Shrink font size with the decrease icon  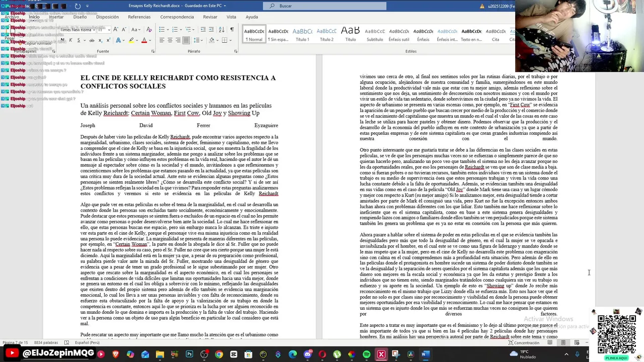[124, 30]
